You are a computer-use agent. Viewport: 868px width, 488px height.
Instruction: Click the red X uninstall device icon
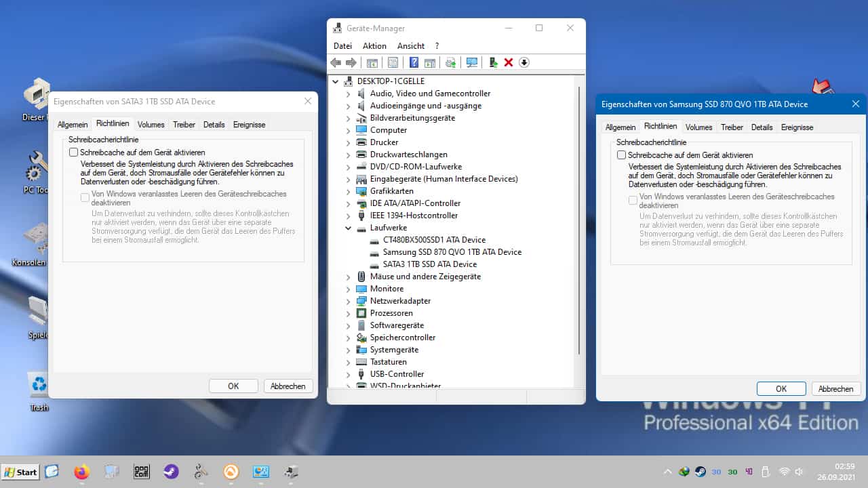click(509, 62)
